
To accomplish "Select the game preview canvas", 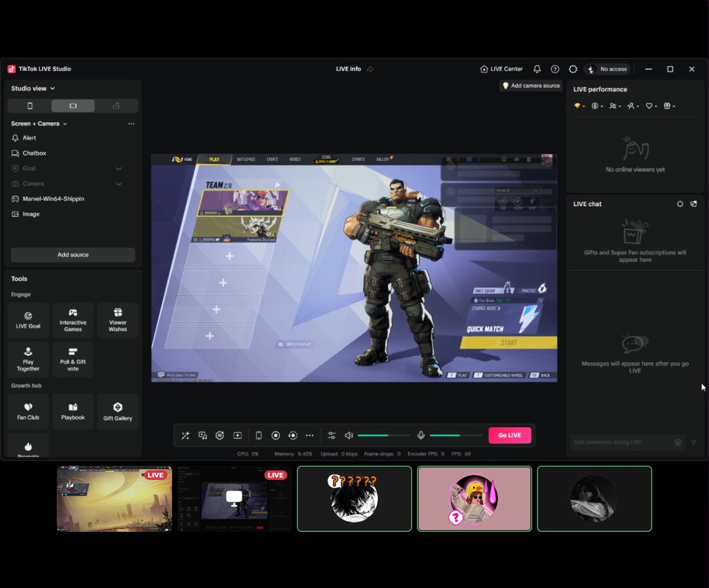I will pos(354,268).
